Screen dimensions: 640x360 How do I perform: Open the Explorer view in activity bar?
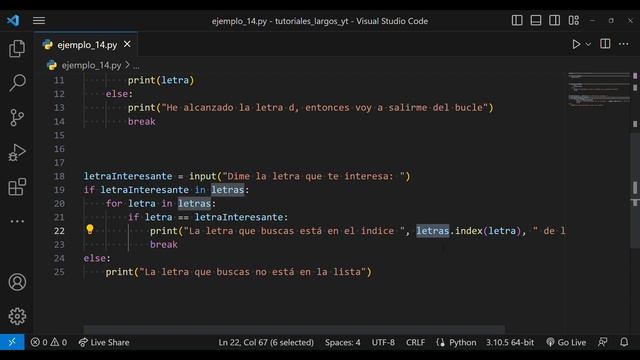point(17,49)
